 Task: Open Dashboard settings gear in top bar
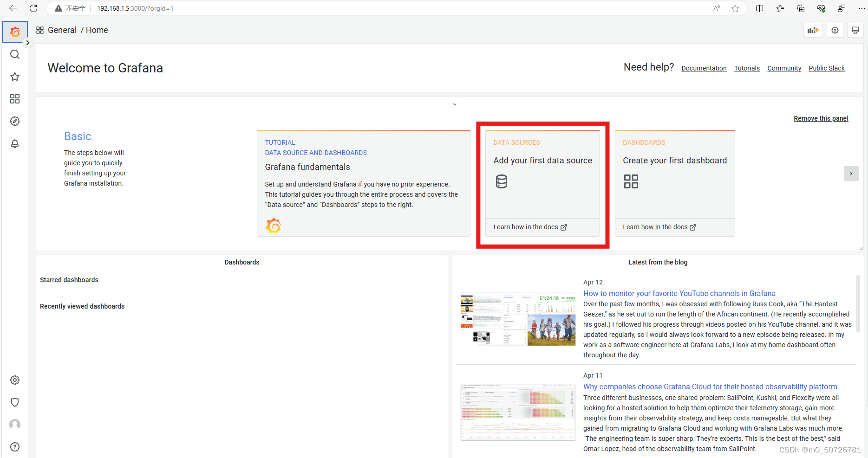coord(835,30)
